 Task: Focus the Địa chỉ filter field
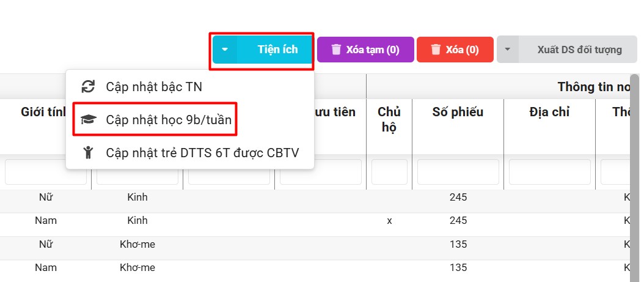549,172
